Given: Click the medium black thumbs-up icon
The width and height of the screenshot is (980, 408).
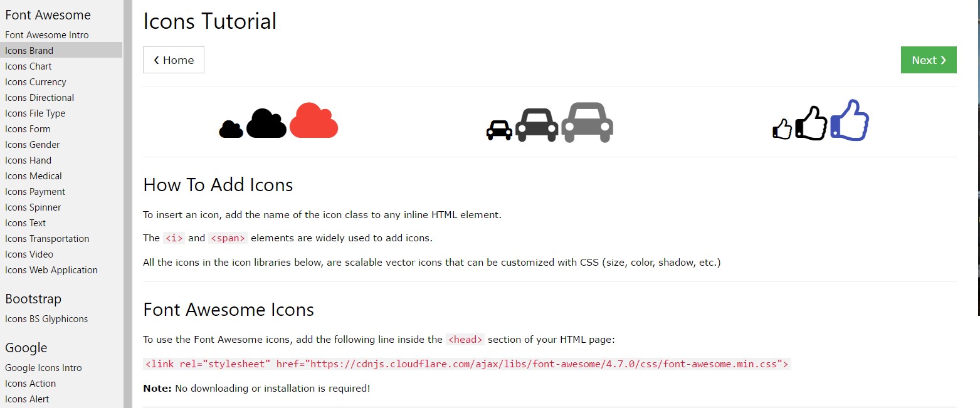Looking at the screenshot, I should click(x=811, y=124).
